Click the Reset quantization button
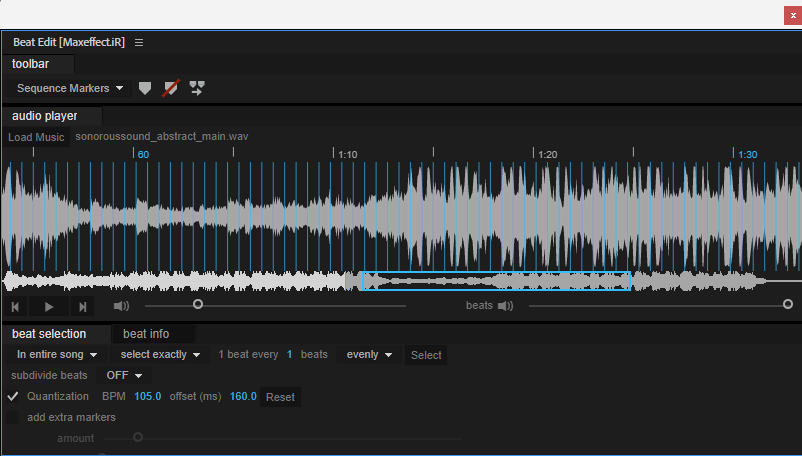802x456 pixels. point(280,397)
